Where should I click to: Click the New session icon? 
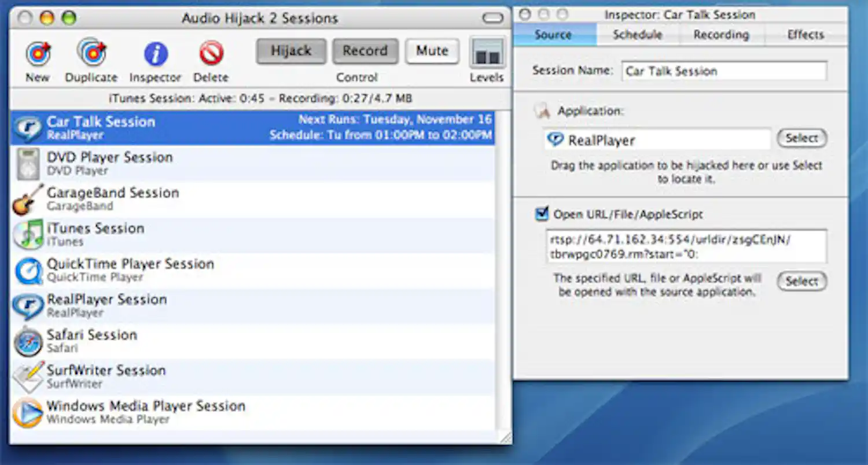click(38, 54)
